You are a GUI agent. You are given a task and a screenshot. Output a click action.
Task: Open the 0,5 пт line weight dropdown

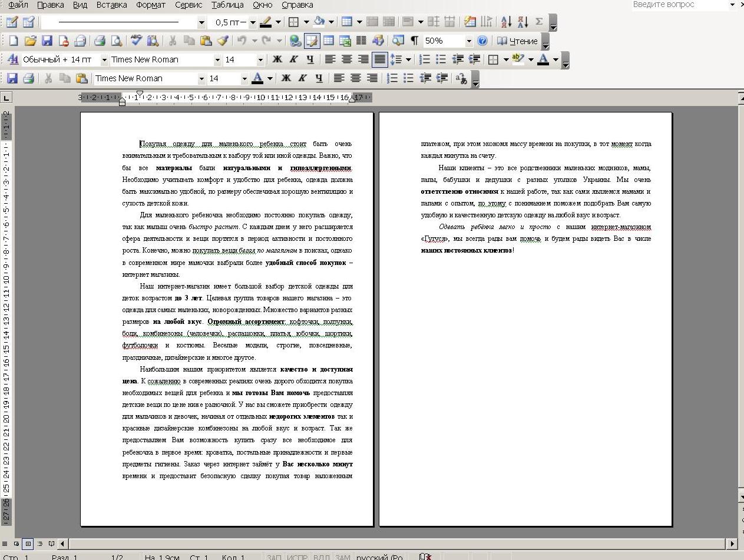253,22
